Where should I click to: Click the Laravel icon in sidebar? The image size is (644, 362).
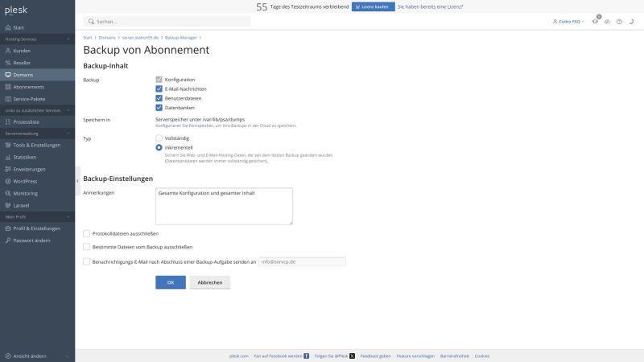click(x=8, y=205)
